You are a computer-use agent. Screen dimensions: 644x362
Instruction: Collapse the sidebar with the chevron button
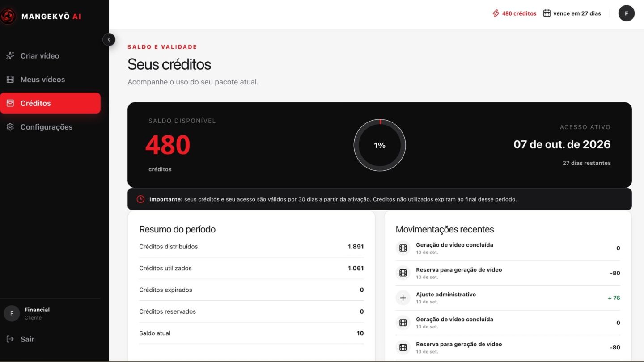coord(109,39)
